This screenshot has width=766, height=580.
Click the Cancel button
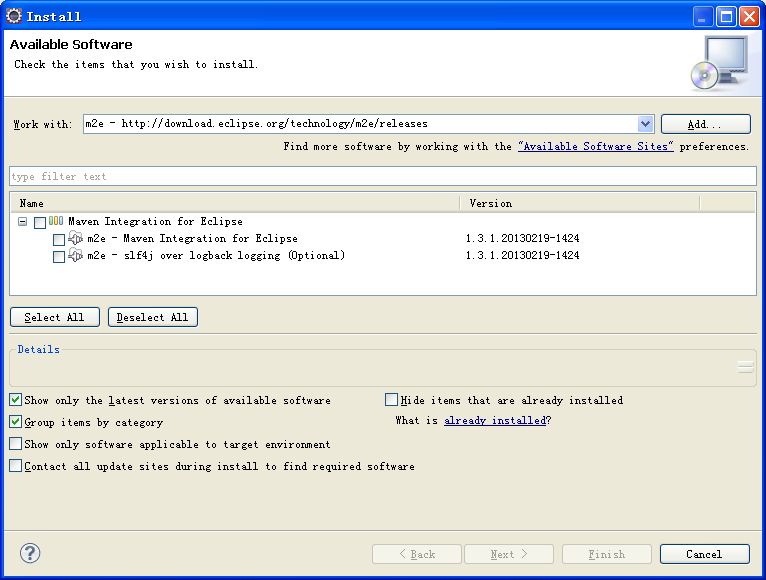pyautogui.click(x=704, y=554)
